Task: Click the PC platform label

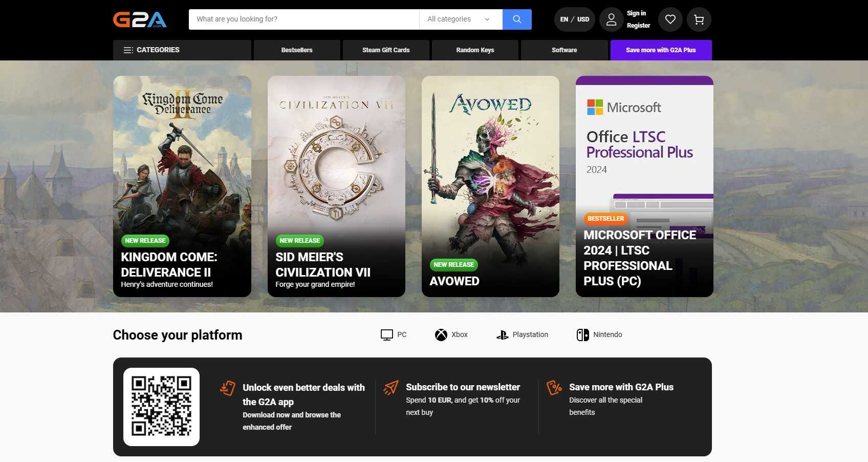Action: coord(402,335)
